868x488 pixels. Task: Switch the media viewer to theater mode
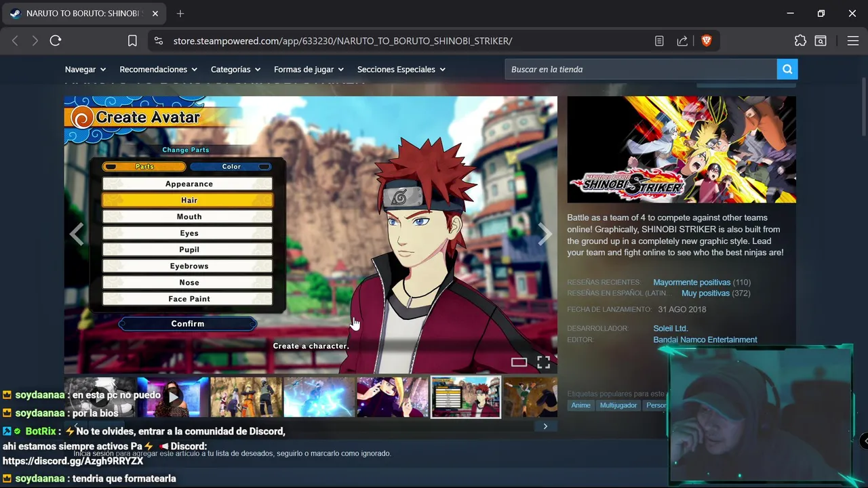(x=519, y=362)
